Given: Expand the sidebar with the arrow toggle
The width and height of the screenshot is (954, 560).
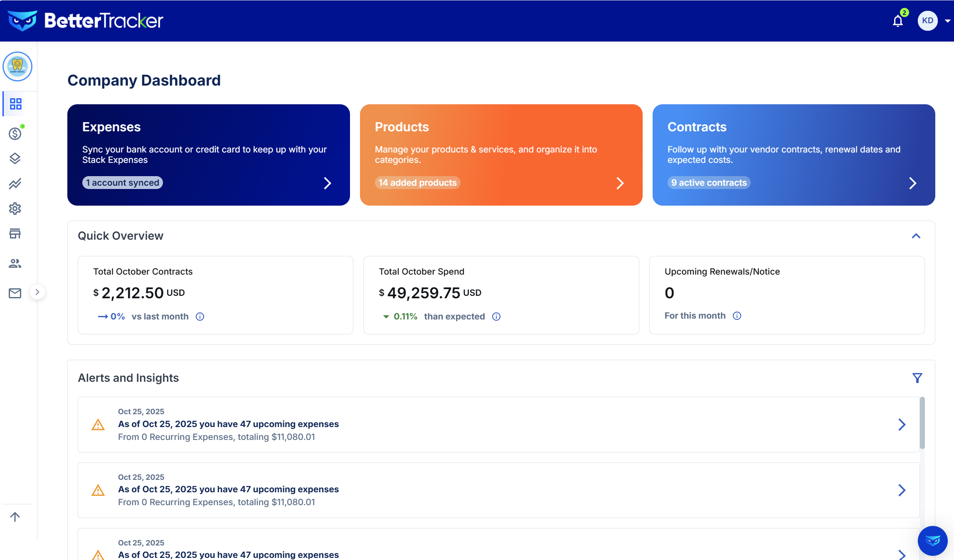Looking at the screenshot, I should click(37, 292).
